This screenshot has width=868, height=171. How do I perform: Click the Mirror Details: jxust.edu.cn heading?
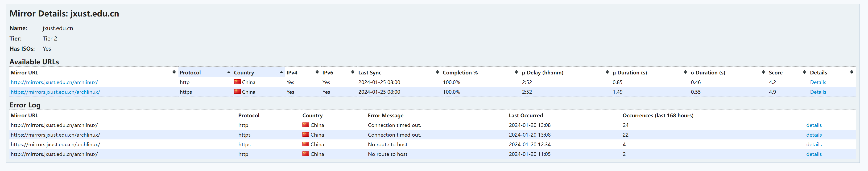[64, 13]
